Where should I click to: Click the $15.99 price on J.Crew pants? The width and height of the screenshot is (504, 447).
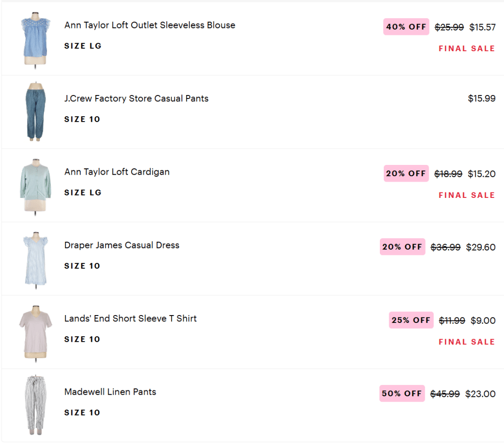pos(481,98)
